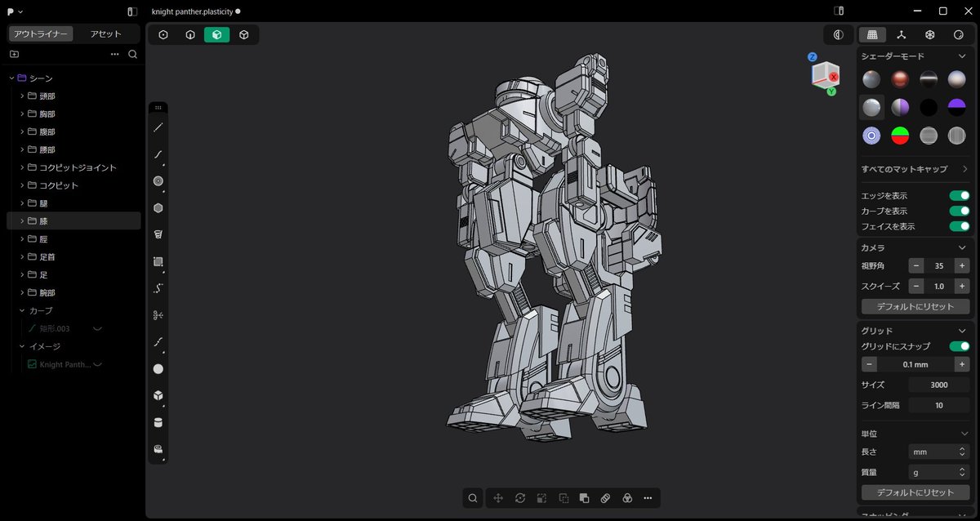Select the hexagon polygon tool
This screenshot has height=521, width=980.
point(158,208)
